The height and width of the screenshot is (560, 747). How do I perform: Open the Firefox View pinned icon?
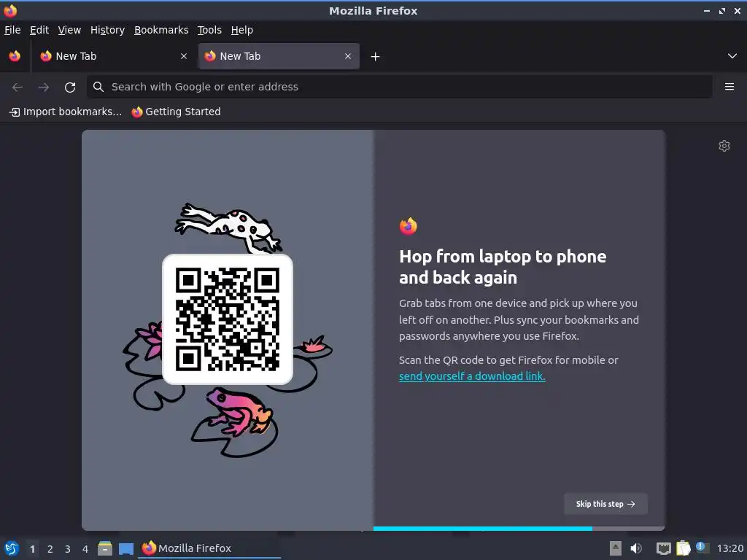click(15, 56)
